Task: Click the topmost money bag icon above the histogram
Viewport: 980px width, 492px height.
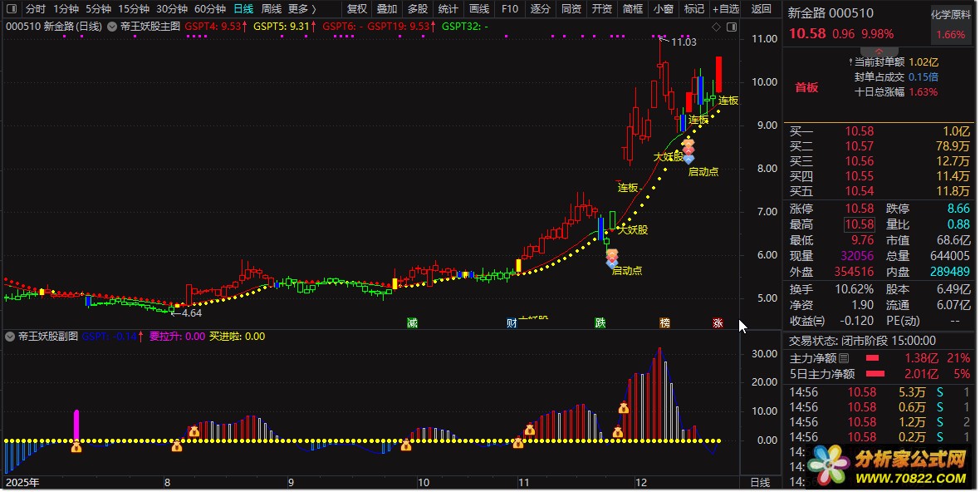Action: pyautogui.click(x=623, y=407)
